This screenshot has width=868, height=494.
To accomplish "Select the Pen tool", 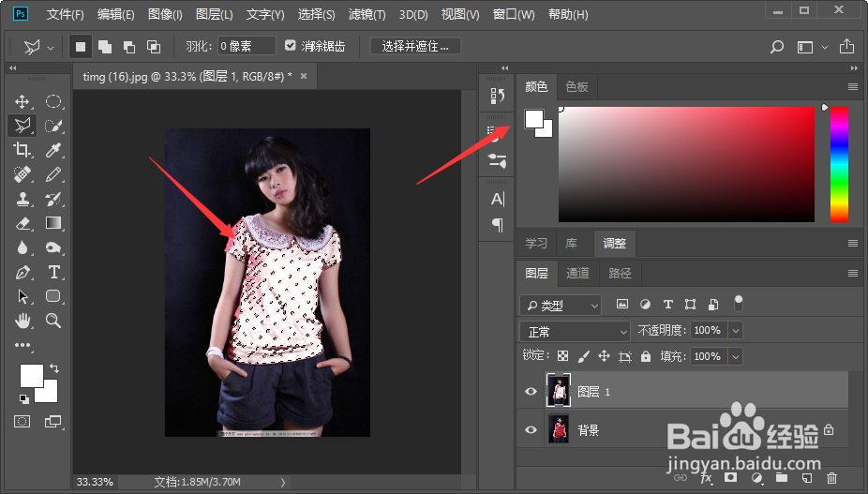I will point(22,272).
